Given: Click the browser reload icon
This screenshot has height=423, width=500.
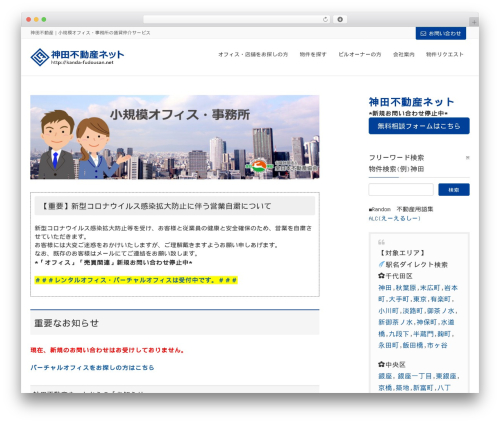Looking at the screenshot, I should pos(325,19).
